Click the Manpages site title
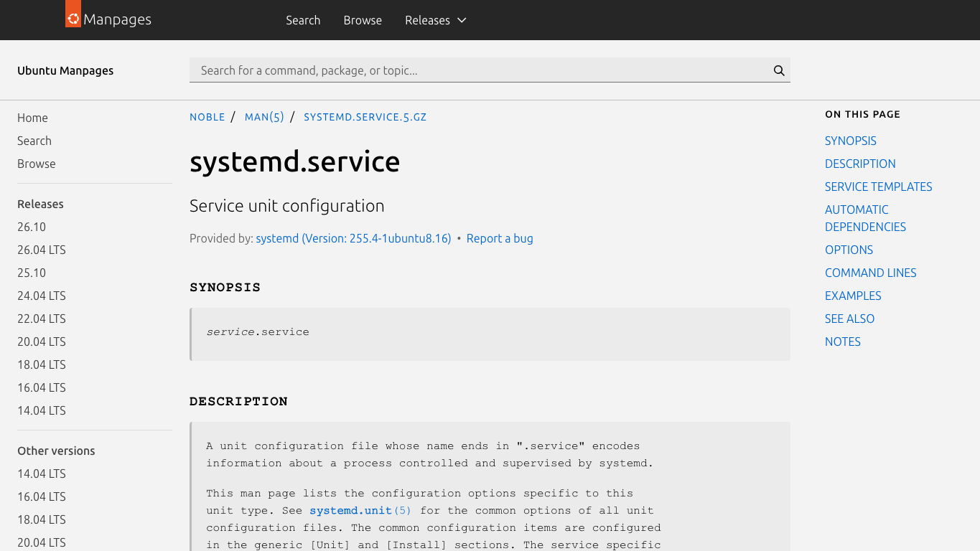The width and height of the screenshot is (980, 551). coord(117,19)
